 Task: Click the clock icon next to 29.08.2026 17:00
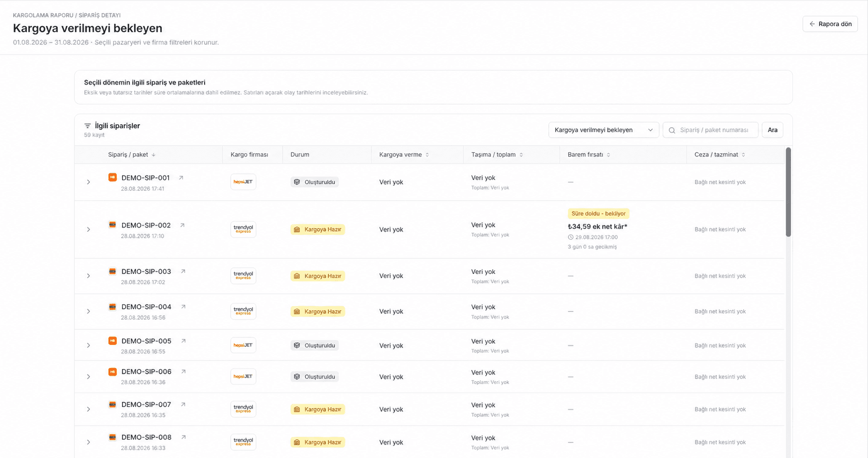pos(571,237)
